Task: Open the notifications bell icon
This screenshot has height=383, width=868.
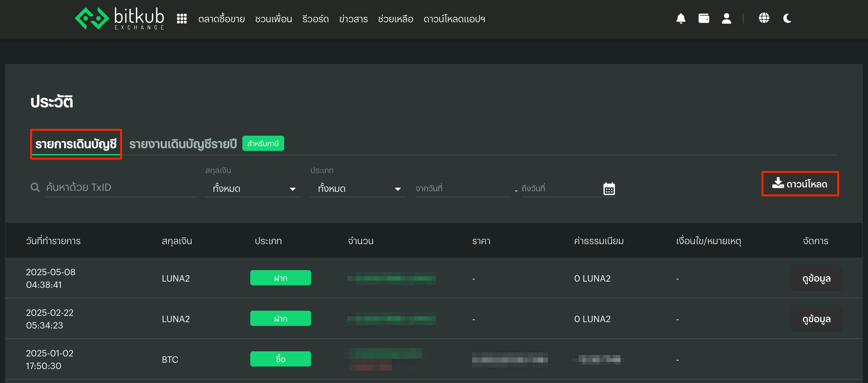Action: [x=681, y=18]
